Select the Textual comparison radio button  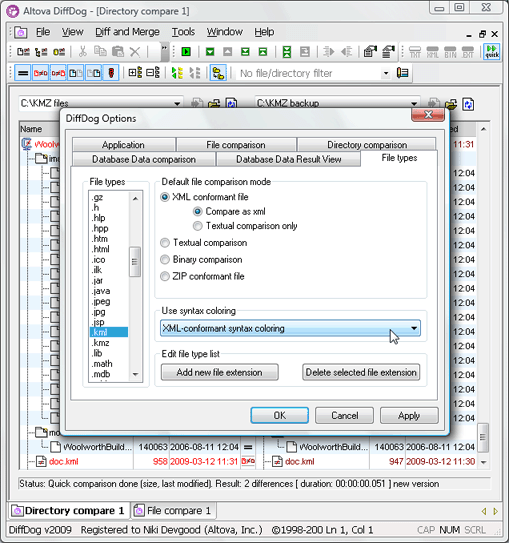click(165, 243)
